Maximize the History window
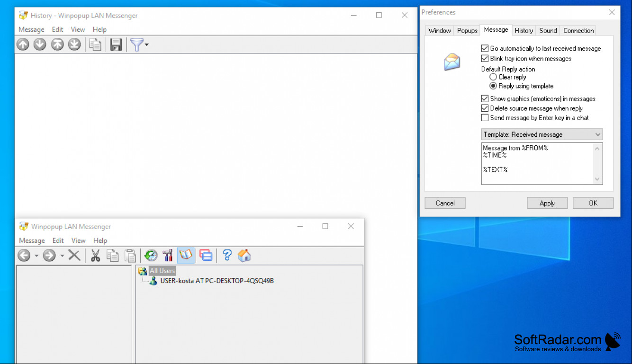Image resolution: width=632 pixels, height=364 pixels. (379, 15)
